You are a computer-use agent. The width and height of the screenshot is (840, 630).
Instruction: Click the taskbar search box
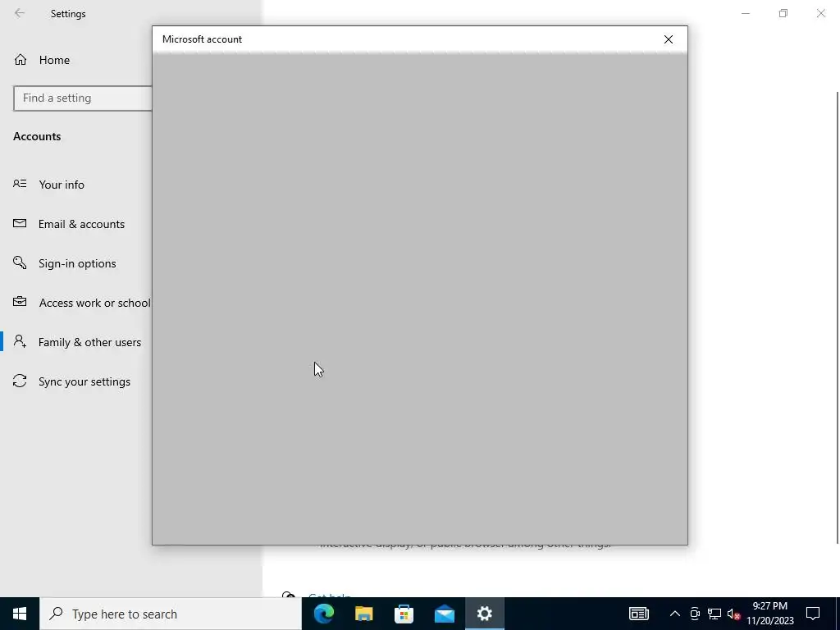pyautogui.click(x=171, y=614)
